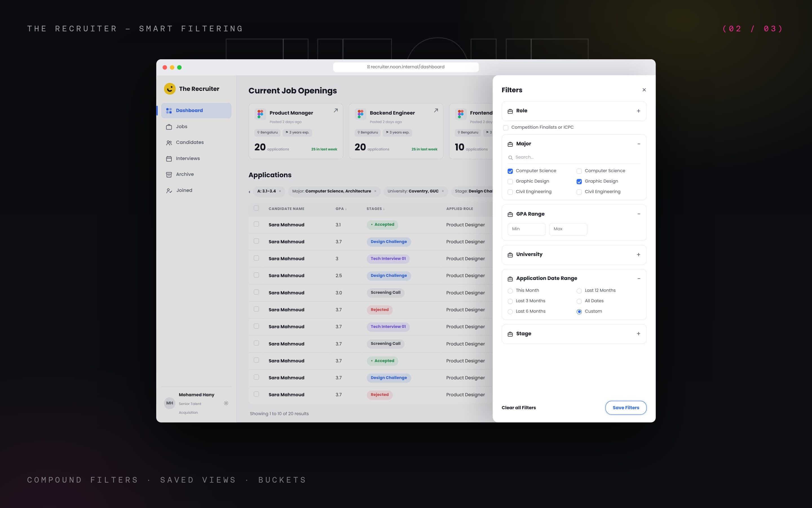
Task: Select the Last 3 Months option
Action: coord(510,301)
